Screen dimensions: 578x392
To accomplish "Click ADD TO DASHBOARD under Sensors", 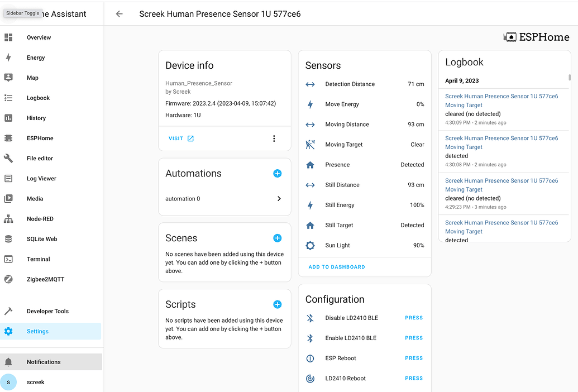I will (336, 267).
